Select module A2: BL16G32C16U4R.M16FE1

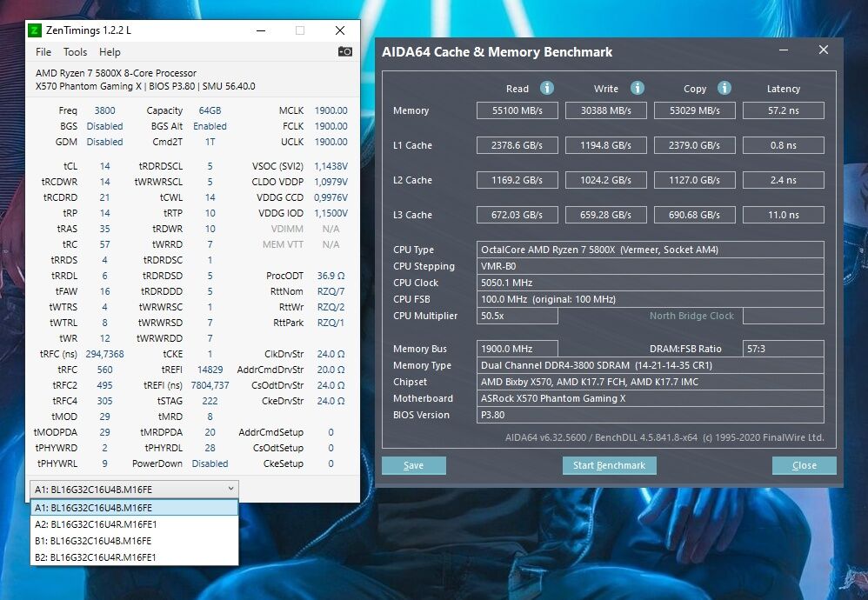pos(135,524)
